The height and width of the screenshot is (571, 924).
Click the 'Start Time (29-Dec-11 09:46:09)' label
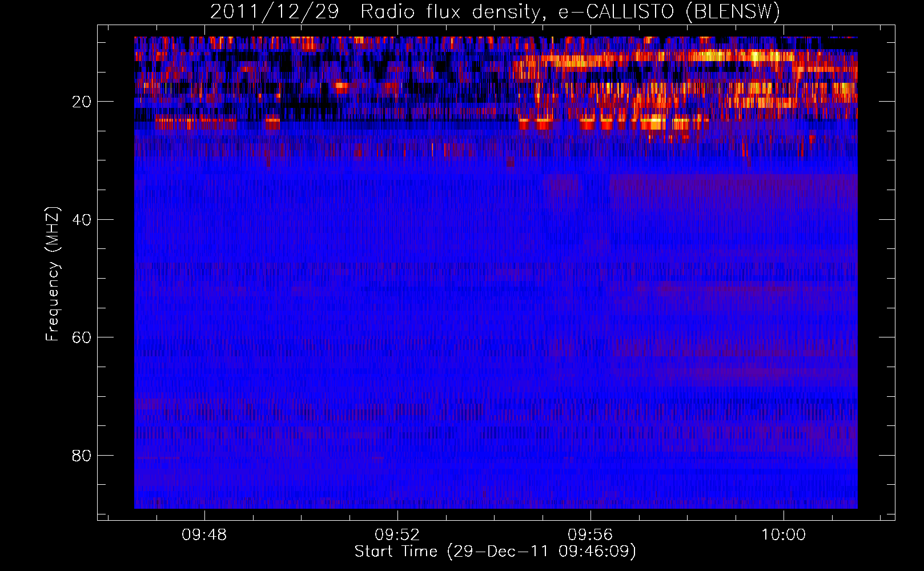(495, 552)
